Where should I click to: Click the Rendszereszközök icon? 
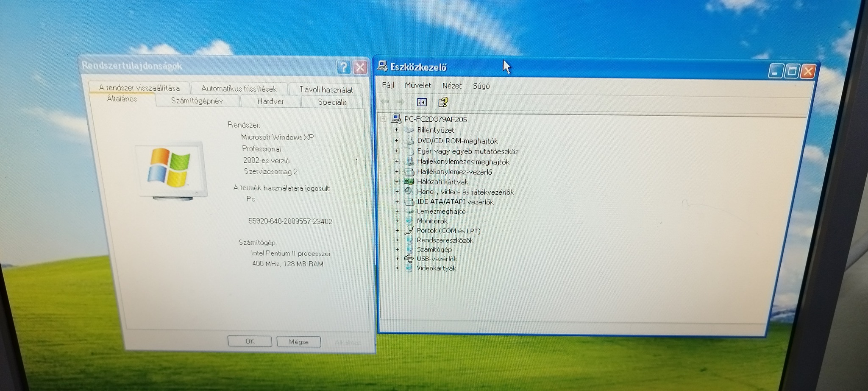click(x=409, y=240)
